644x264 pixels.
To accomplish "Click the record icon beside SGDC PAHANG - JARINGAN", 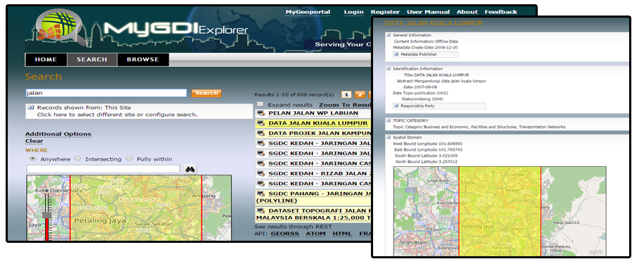I will [261, 194].
